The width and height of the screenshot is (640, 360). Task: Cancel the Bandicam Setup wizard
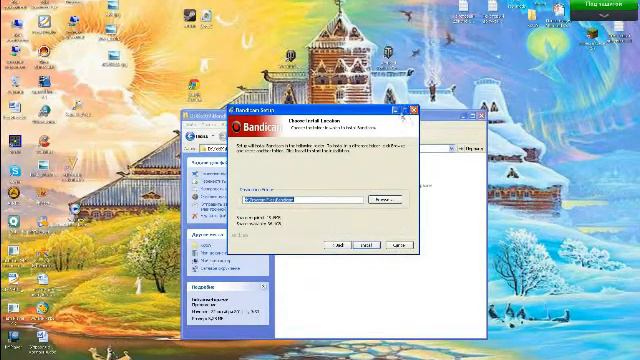399,245
